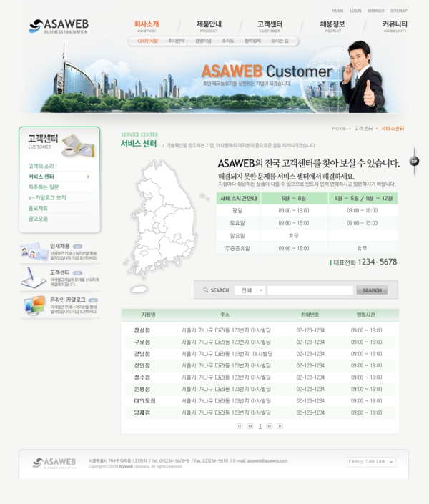Click HOME in the breadcrumb trail
This screenshot has width=429, height=504.
coord(339,128)
